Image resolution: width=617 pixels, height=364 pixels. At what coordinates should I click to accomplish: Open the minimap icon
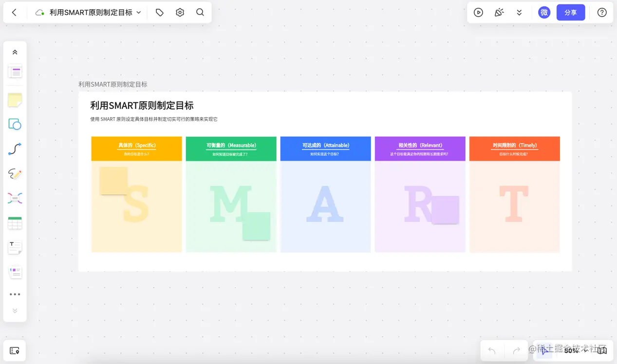click(x=602, y=350)
